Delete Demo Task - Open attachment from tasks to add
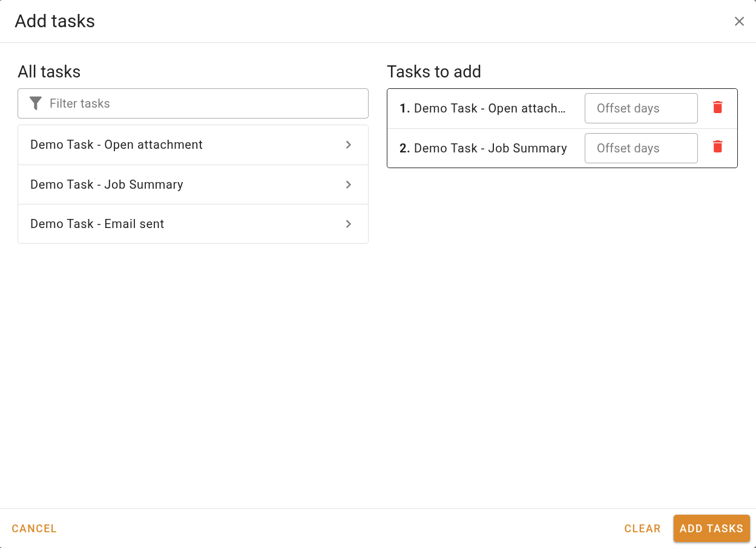Screen dimensions: 756x548 coord(718,108)
